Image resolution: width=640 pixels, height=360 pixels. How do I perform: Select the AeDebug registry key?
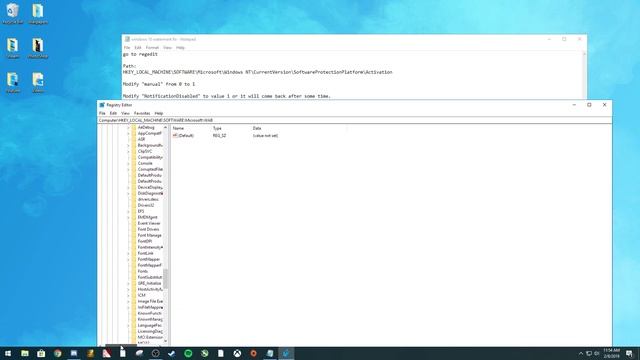[x=146, y=127]
